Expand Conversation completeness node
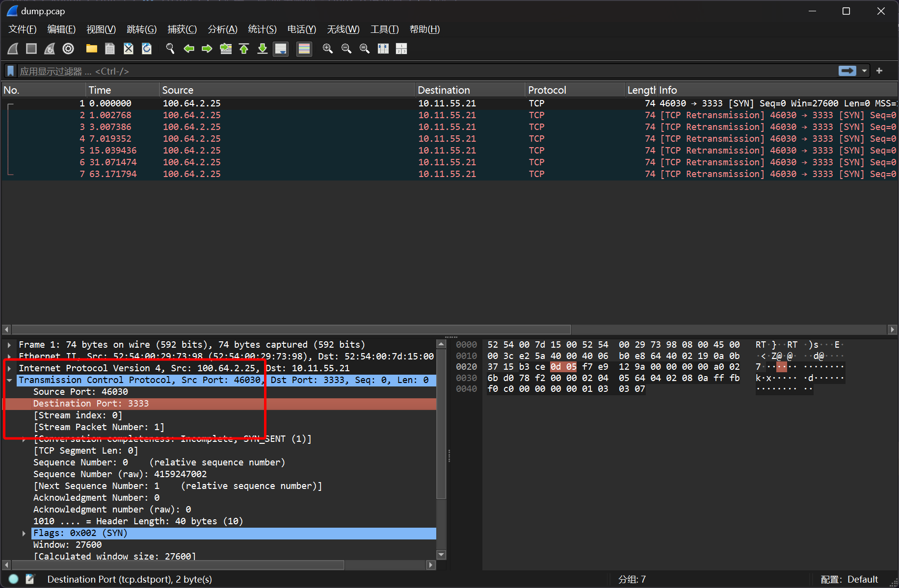Screen dimensions: 899x588 (x=24, y=439)
